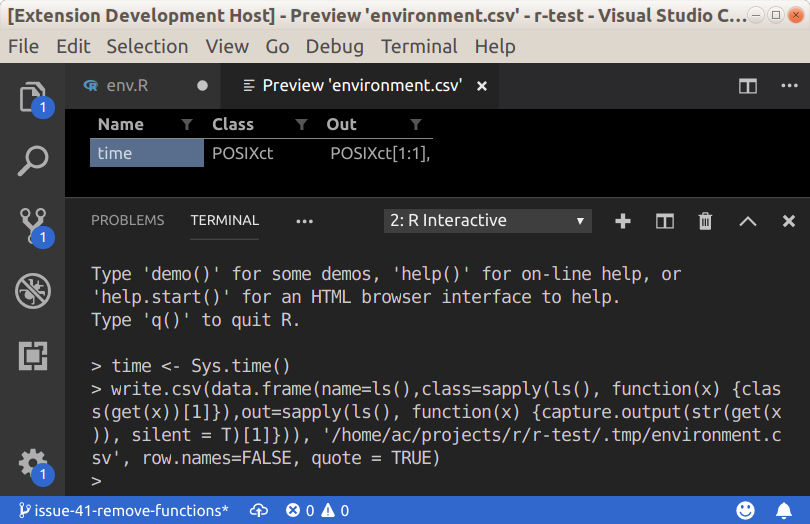Select the 'time' name cell
This screenshot has height=524, width=810.
147,153
